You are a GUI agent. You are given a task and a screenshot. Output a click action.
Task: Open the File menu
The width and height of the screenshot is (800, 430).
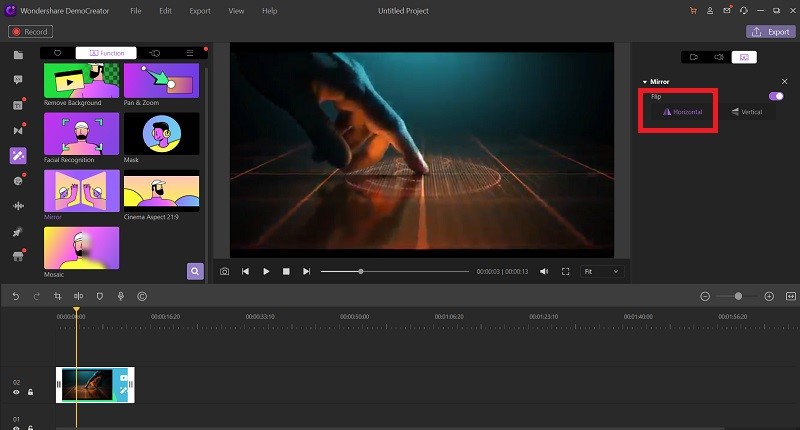click(136, 11)
